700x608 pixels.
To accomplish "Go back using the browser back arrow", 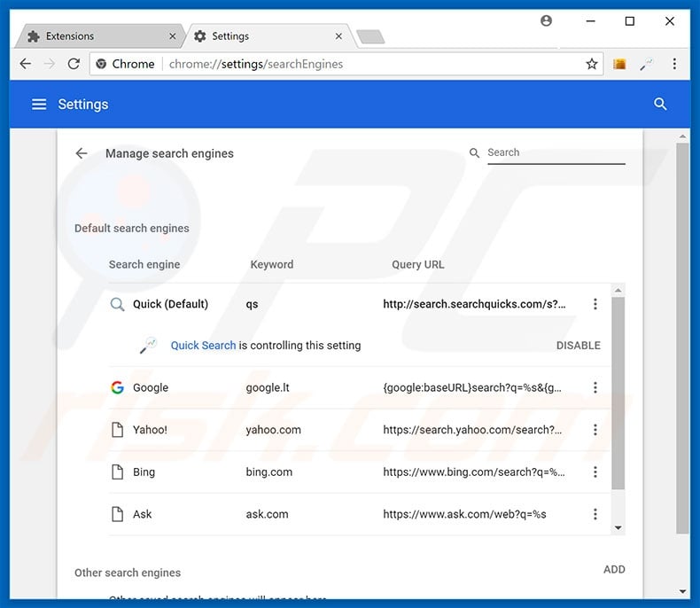I will 26,64.
